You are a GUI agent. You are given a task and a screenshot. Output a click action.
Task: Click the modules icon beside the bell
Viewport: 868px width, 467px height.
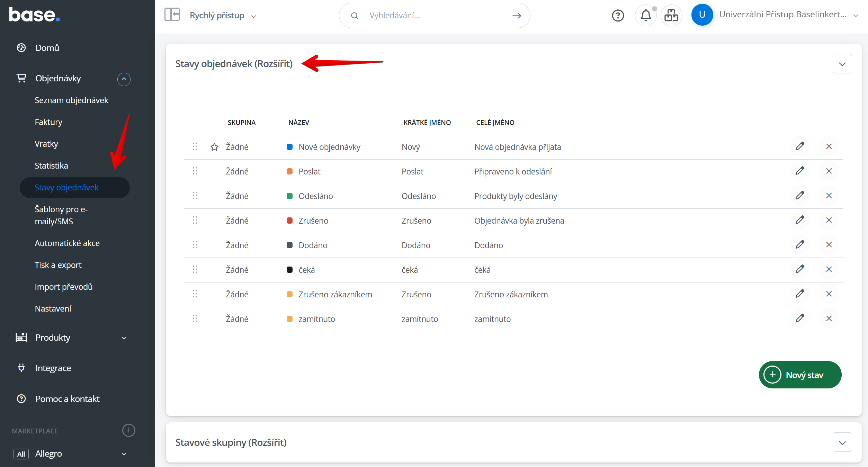(x=671, y=16)
